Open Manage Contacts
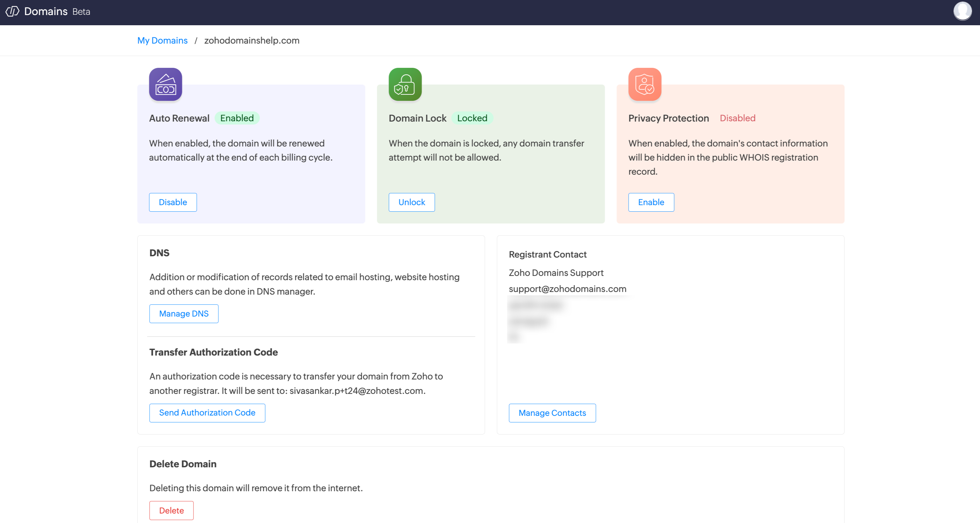 click(552, 413)
